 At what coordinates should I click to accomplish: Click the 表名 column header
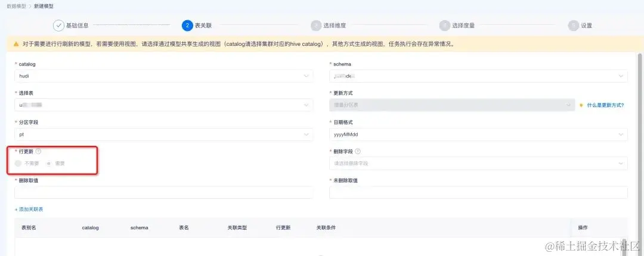(x=184, y=227)
